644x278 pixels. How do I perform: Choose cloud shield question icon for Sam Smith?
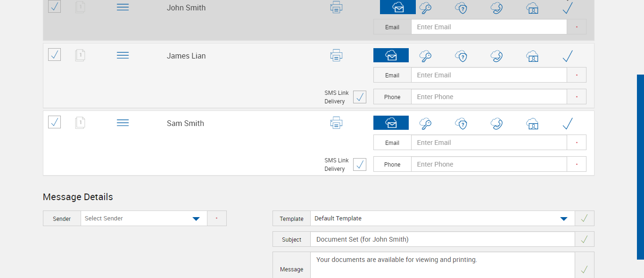pyautogui.click(x=461, y=123)
